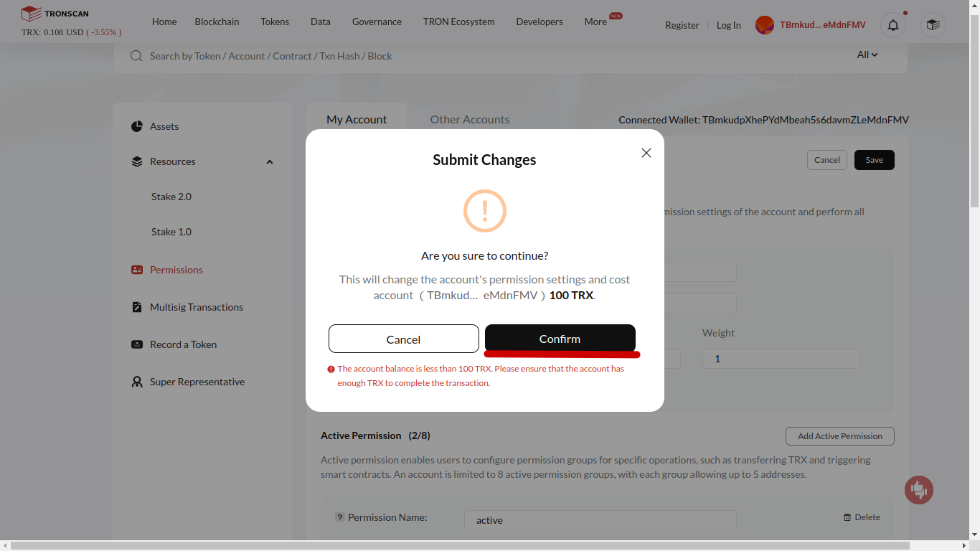Screen dimensions: 980x551
Task: Select Multisig Transactions in the sidebar
Action: (x=197, y=307)
